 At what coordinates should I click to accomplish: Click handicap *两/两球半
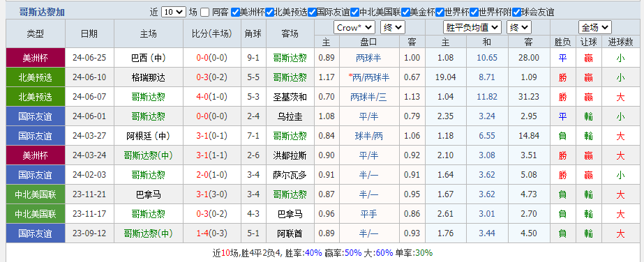point(368,77)
